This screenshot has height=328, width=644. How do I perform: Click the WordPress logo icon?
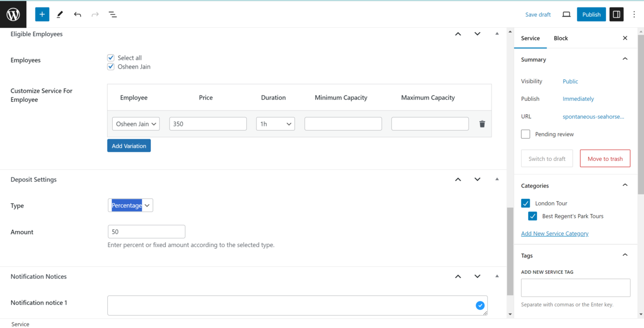tap(13, 14)
